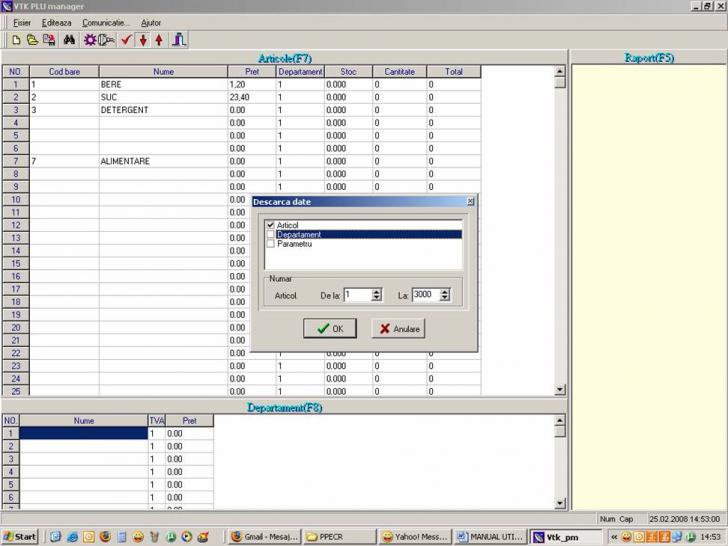Create a new file with the blank page icon
Screen dimensions: 728x546
click(x=16, y=40)
